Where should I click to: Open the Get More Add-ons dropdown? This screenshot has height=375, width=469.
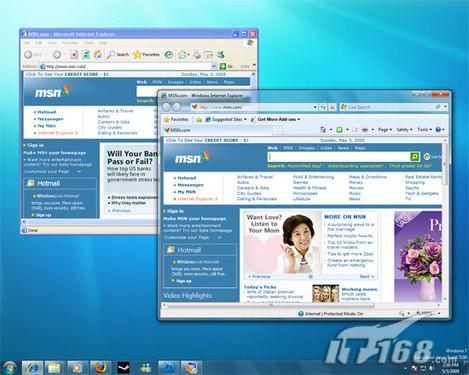coord(275,119)
